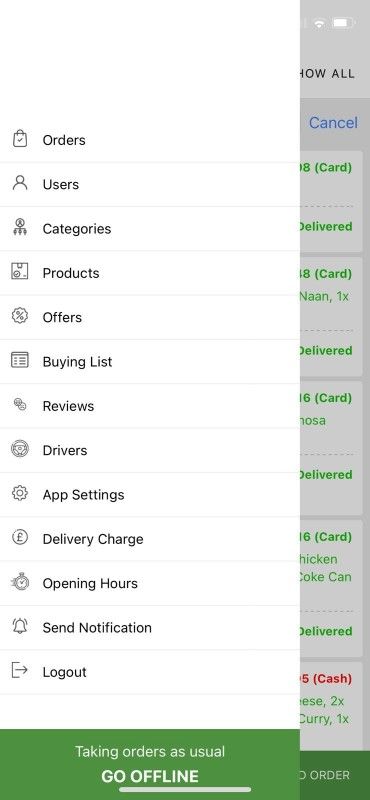370x800 pixels.
Task: Tap the Orders shopping bag icon
Action: (x=20, y=139)
